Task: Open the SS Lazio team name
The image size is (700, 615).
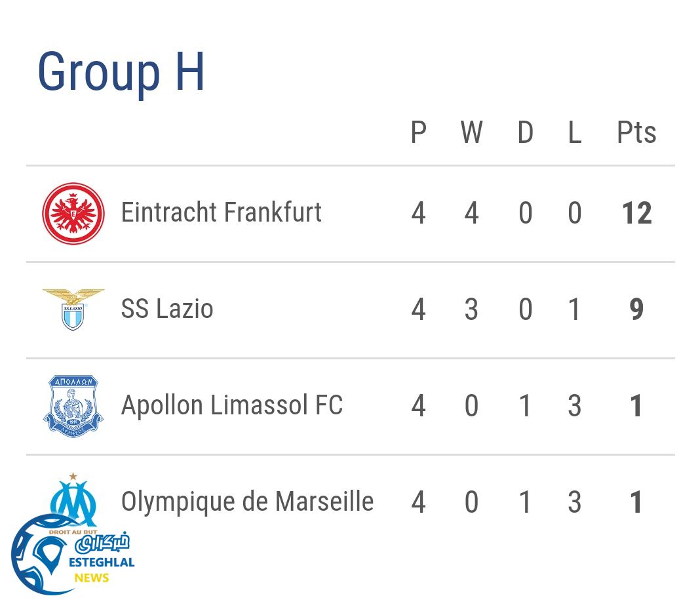Action: (167, 309)
